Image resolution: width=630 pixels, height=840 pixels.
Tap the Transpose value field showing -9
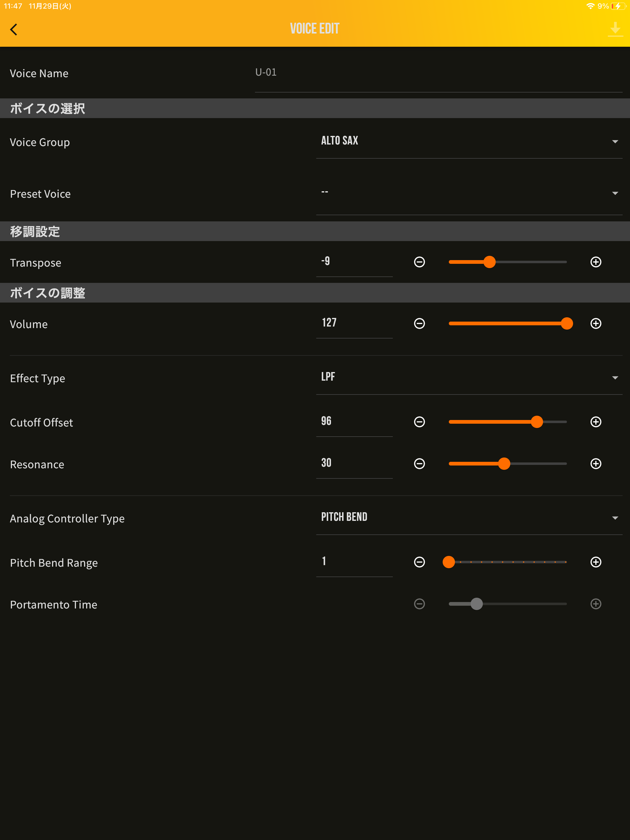[x=354, y=262]
